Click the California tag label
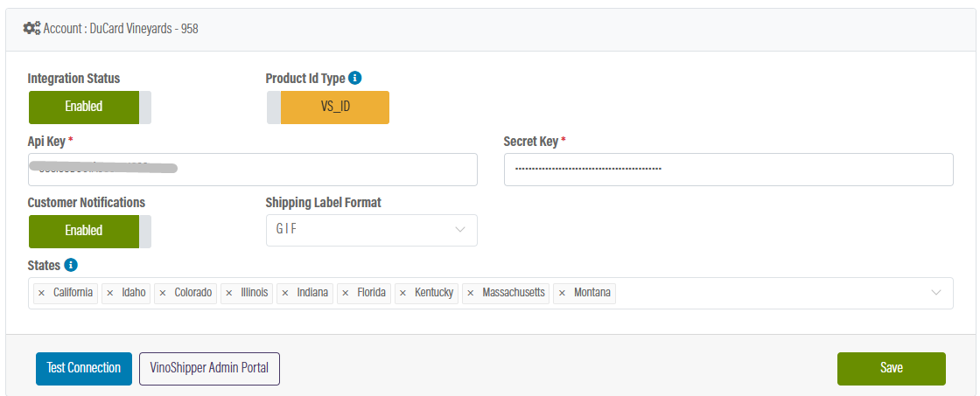The width and height of the screenshot is (980, 396). click(73, 293)
